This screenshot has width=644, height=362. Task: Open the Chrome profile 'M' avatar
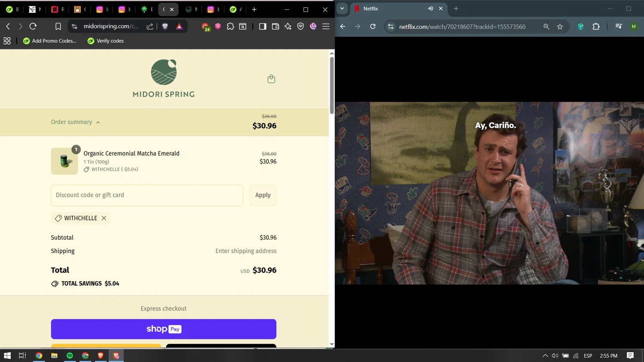coord(634,27)
